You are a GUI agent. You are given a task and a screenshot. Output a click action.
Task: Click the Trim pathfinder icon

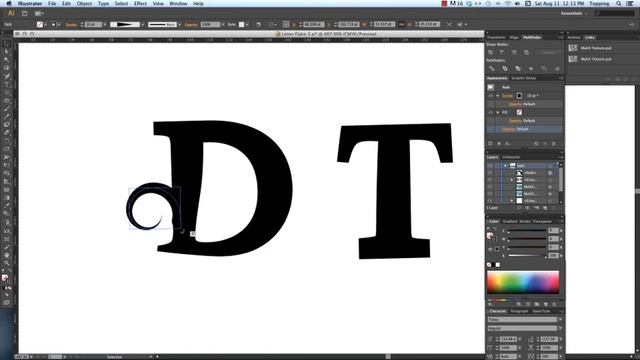coord(505,69)
